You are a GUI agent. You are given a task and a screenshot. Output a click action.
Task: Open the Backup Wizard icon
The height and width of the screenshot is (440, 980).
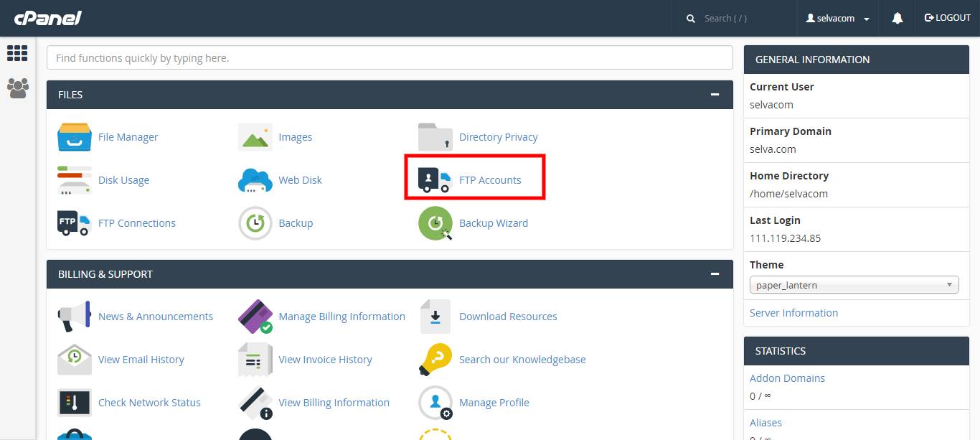click(x=435, y=223)
